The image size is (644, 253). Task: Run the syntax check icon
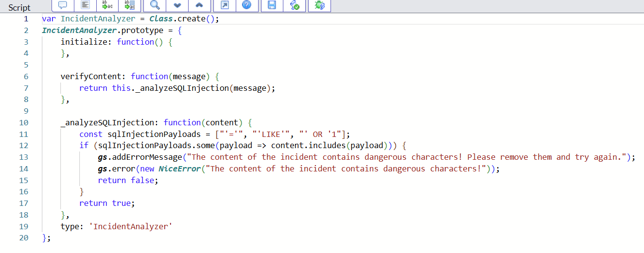295,5
